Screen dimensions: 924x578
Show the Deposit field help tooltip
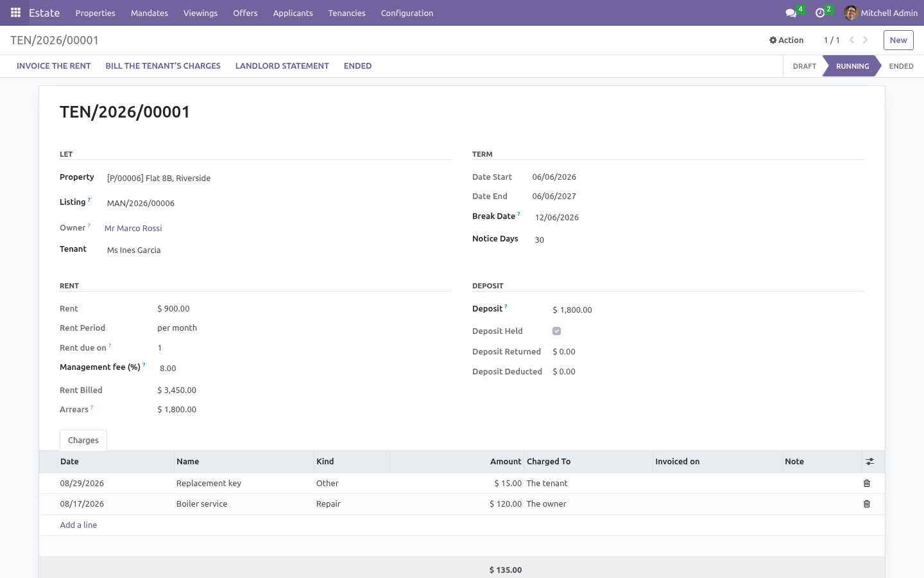tap(506, 306)
